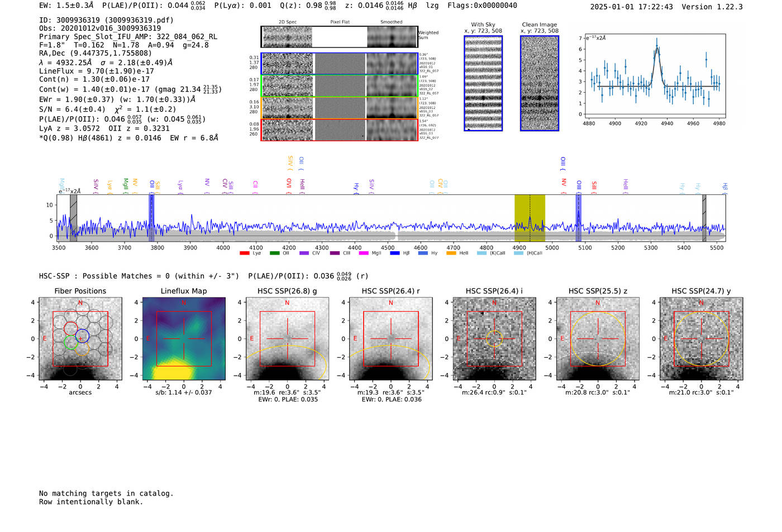Click the Cont(n) = 1.30(±0.06)e-17 line
782x532 pixels.
click(x=94, y=79)
